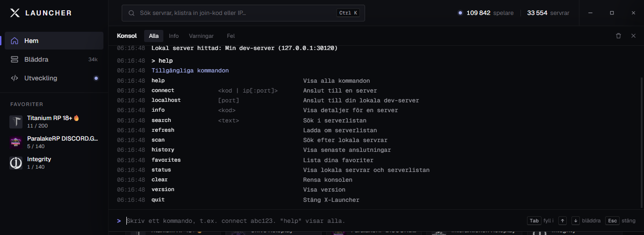Open the Hem home page icon

[15, 41]
